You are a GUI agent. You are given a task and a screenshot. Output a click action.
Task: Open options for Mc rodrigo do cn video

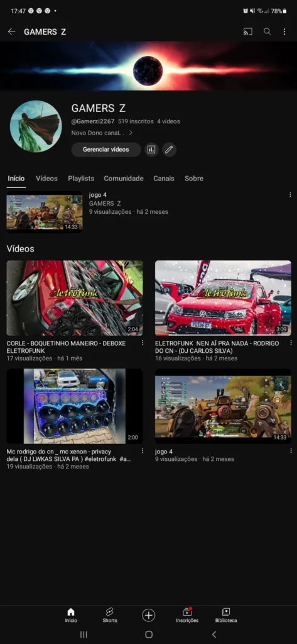[143, 451]
